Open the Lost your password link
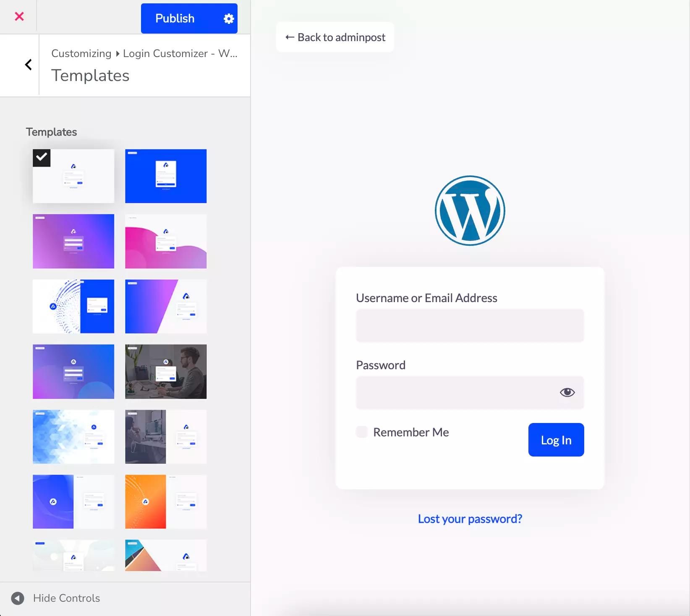Screen dimensions: 690x616 (470, 519)
